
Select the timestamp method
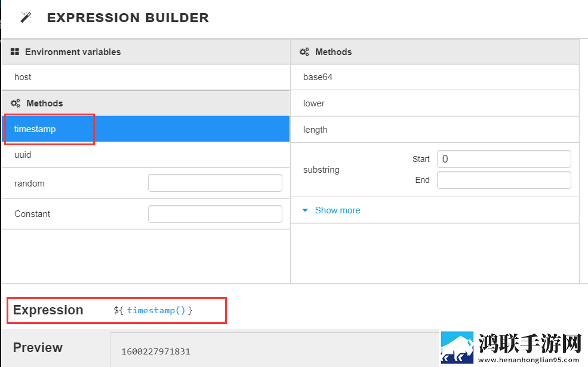pos(146,129)
